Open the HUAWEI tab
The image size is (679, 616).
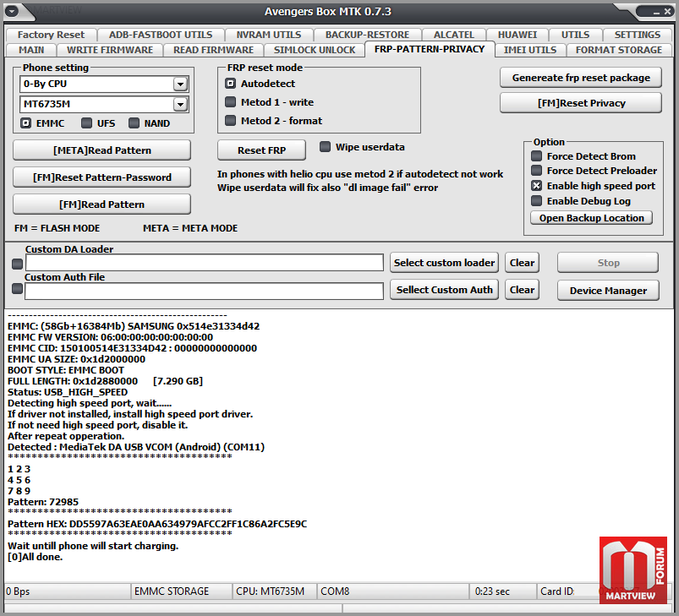[x=517, y=35]
